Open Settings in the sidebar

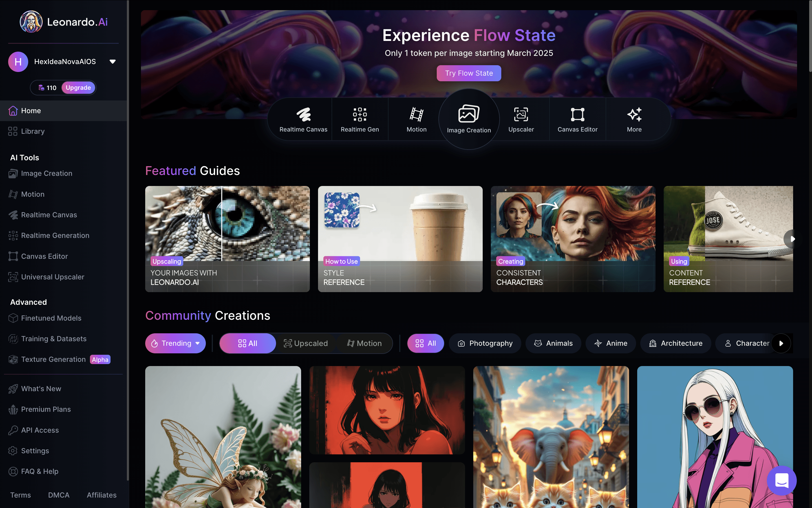click(x=63, y=451)
